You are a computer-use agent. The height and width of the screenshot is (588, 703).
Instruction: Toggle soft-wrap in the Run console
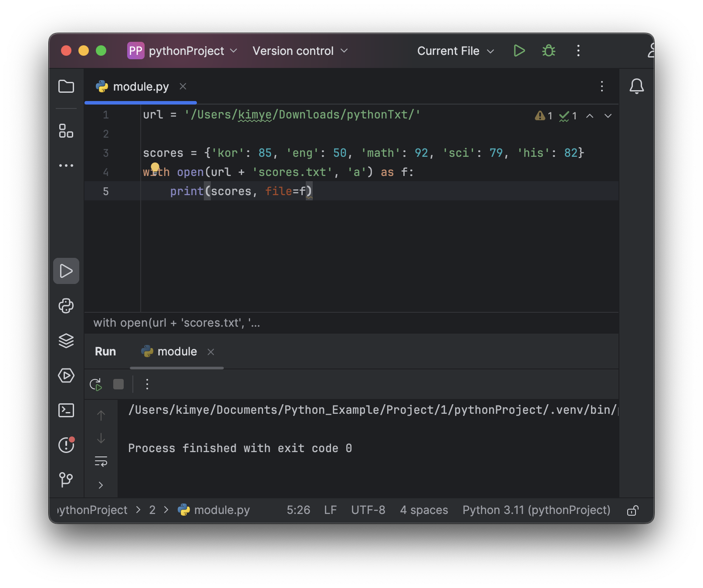[x=101, y=461]
